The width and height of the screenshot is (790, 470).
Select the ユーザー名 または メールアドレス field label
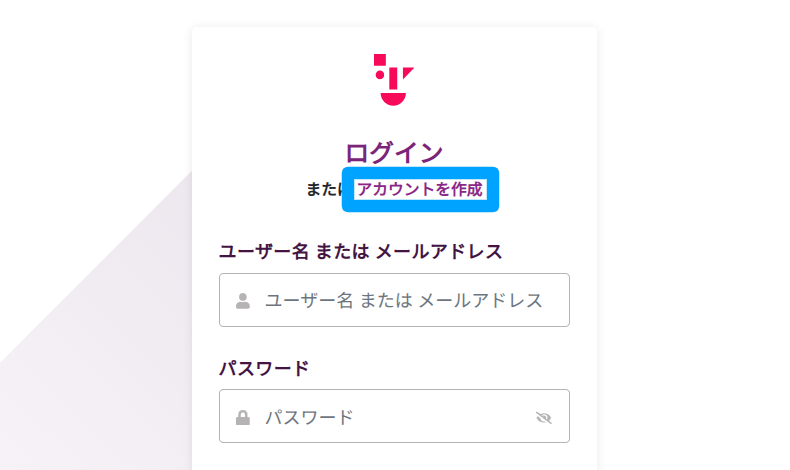360,251
